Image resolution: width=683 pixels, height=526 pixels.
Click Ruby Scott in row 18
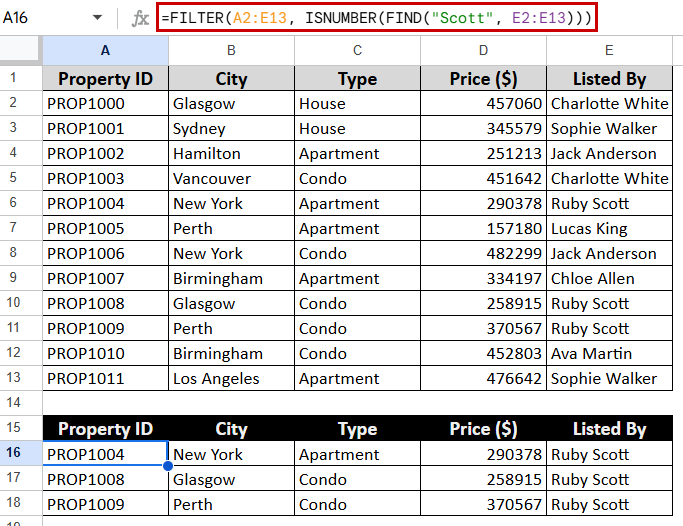pos(609,504)
